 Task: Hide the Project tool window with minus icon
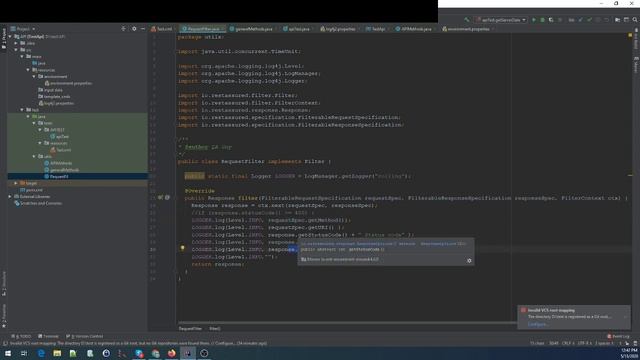point(142,29)
